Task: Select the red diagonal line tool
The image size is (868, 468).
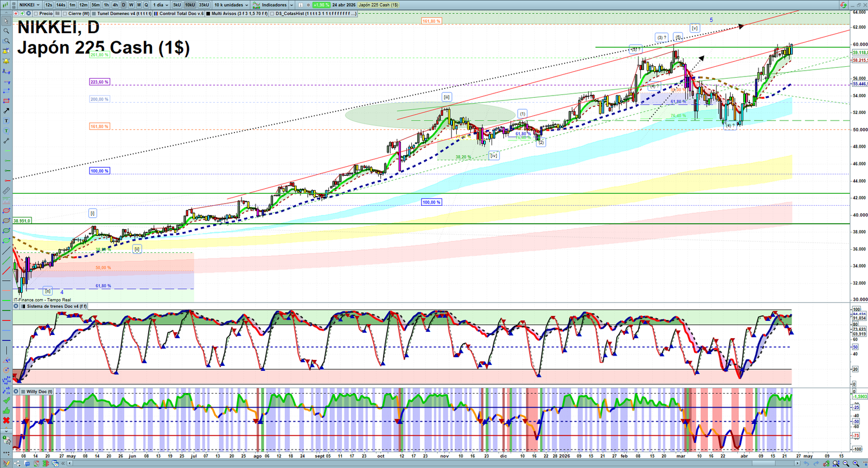Action: [6, 270]
